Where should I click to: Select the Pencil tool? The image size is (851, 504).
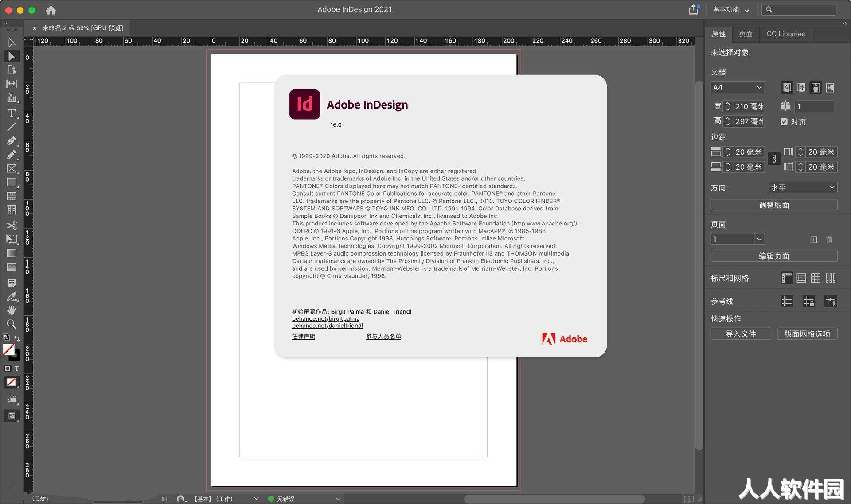click(x=12, y=155)
